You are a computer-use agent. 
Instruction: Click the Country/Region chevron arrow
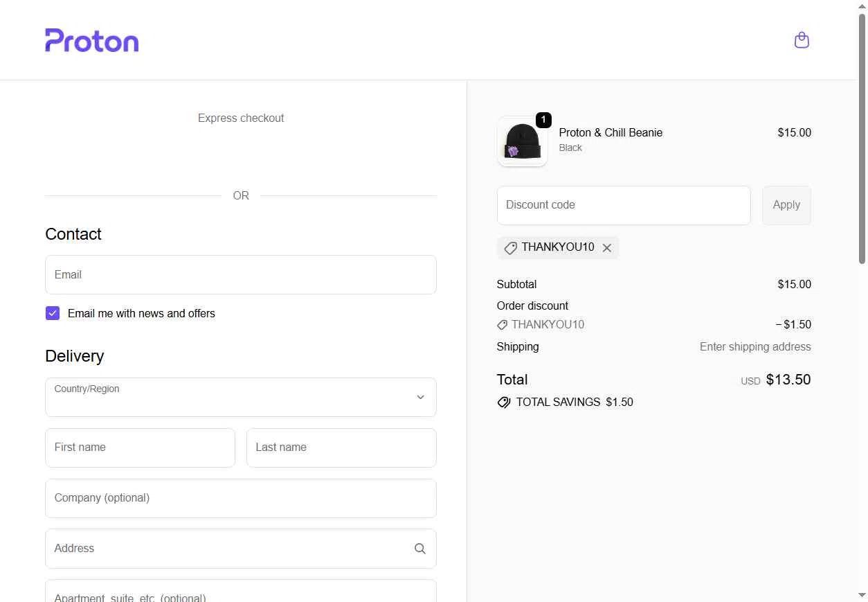coord(420,397)
